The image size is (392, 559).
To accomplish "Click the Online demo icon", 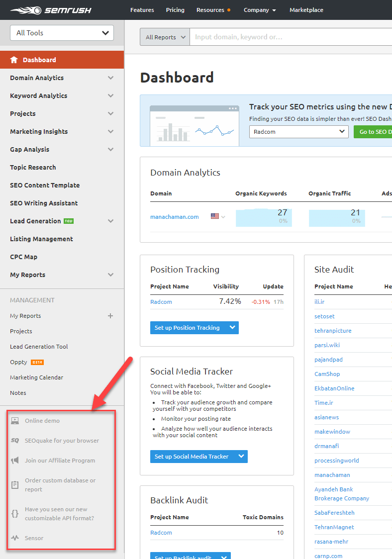I will (x=15, y=421).
